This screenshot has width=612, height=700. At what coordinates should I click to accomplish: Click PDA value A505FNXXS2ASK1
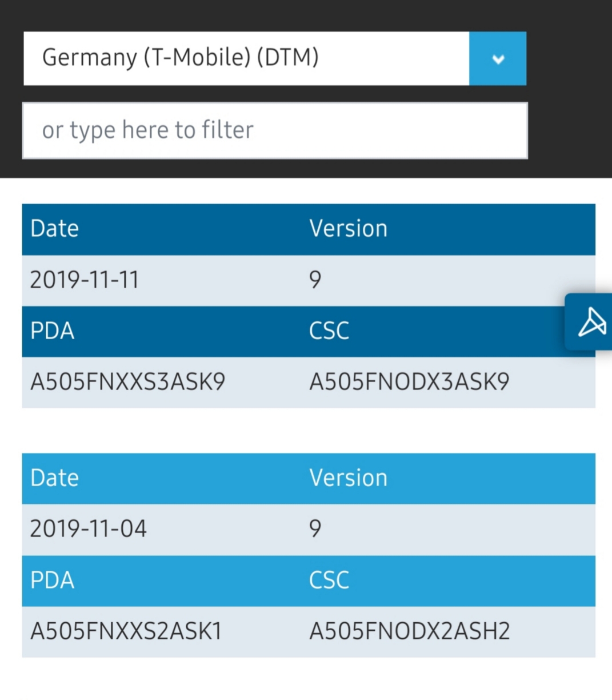point(126,631)
